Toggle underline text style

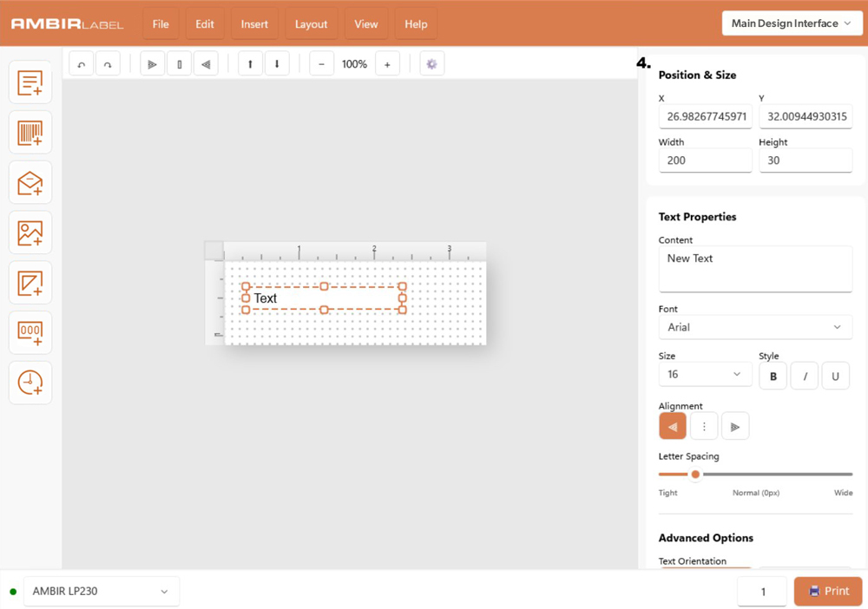835,377
